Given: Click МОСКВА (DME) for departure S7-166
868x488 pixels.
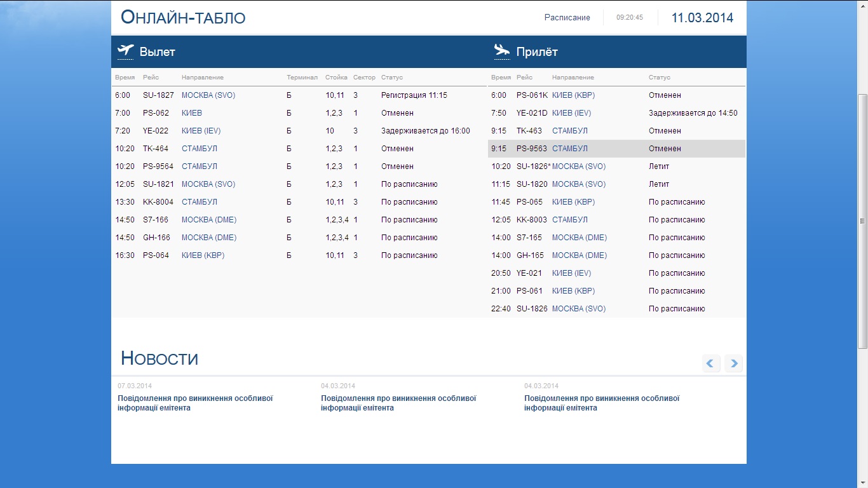Looking at the screenshot, I should tap(209, 220).
